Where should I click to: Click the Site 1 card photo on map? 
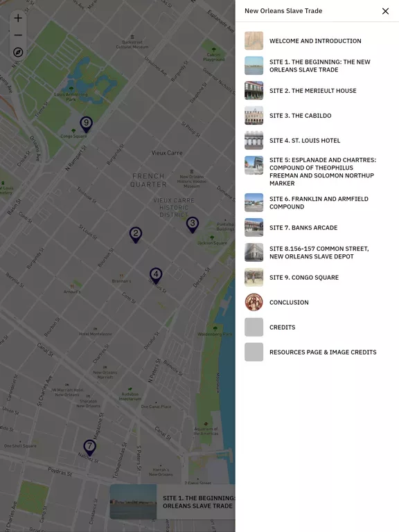click(133, 502)
